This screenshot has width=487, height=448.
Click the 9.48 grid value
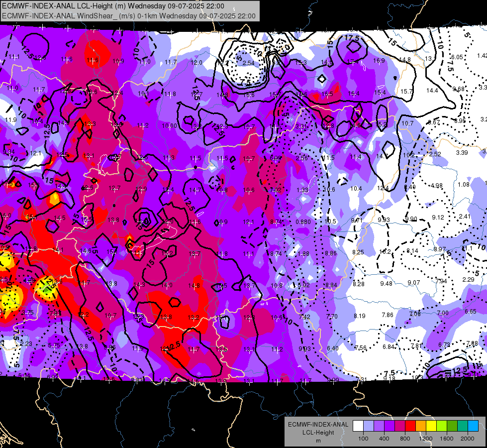click(x=387, y=283)
